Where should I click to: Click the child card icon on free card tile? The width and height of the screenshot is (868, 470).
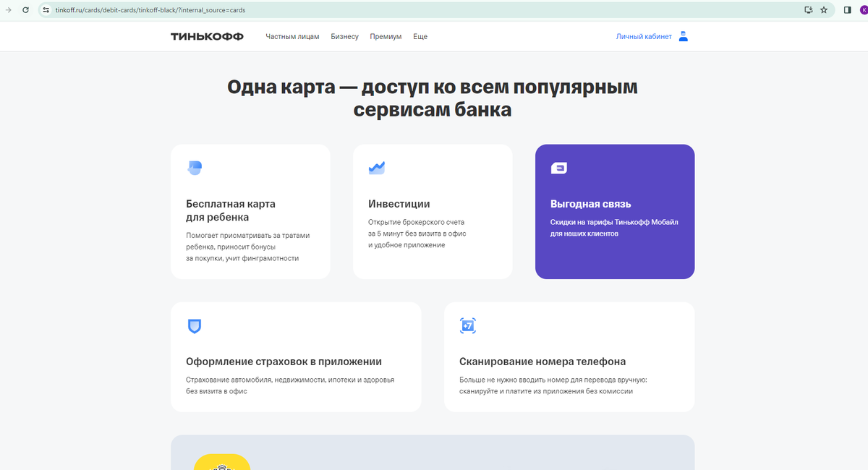tap(195, 167)
